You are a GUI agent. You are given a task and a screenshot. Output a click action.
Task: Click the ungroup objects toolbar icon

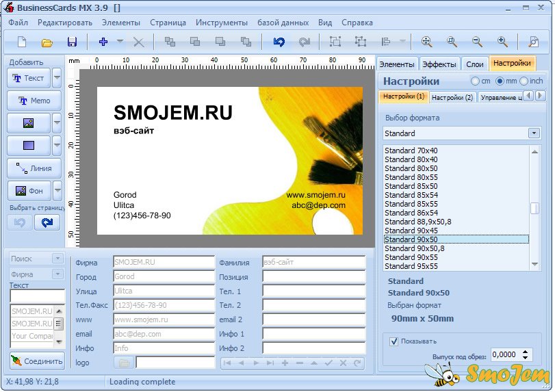coord(361,42)
